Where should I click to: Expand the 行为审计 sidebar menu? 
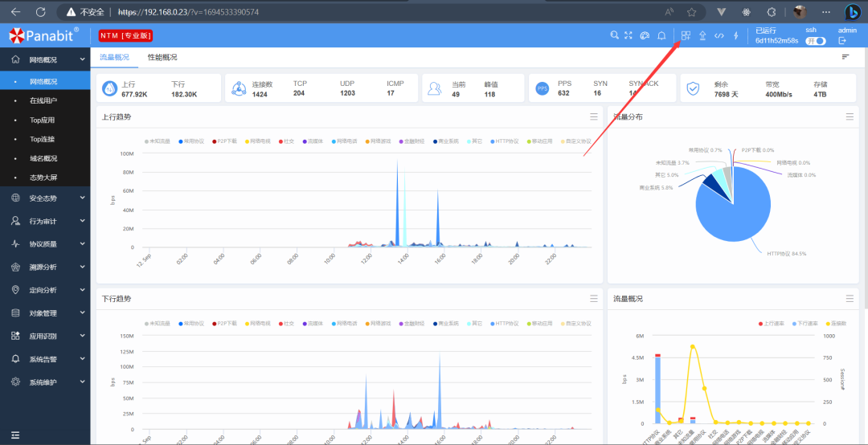click(x=45, y=221)
